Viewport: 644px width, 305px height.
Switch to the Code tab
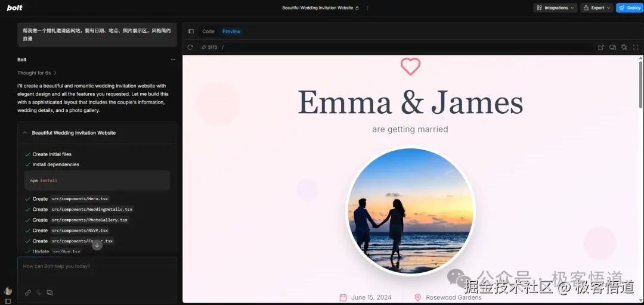pos(208,31)
